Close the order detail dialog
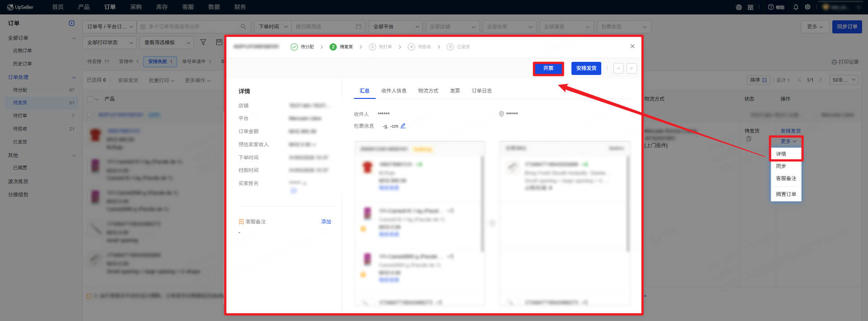 632,46
